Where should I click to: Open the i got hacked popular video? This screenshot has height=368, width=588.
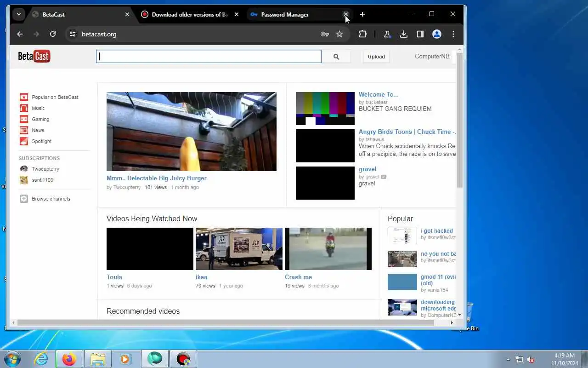437,231
